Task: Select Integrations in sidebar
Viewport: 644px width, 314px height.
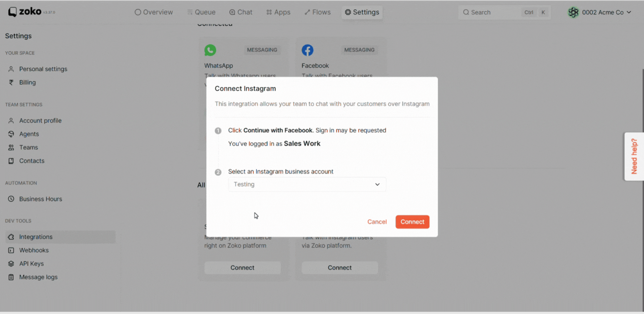Action: point(60,237)
